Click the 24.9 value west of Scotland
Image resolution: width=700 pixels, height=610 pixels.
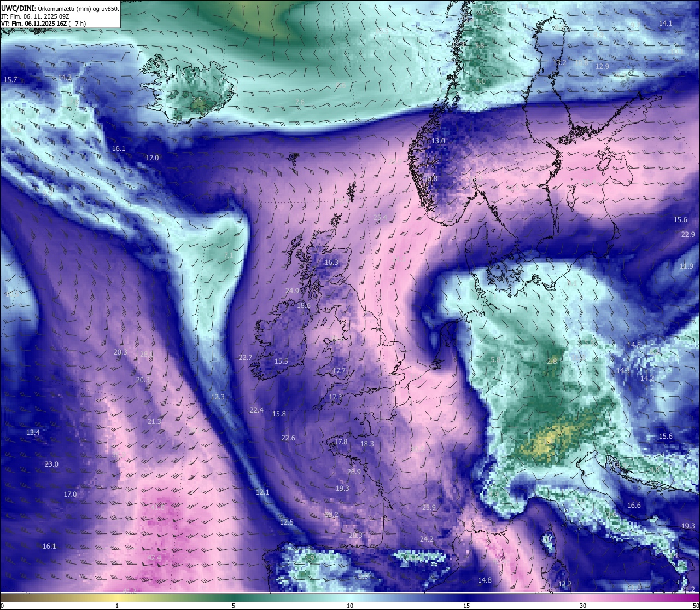[292, 291]
